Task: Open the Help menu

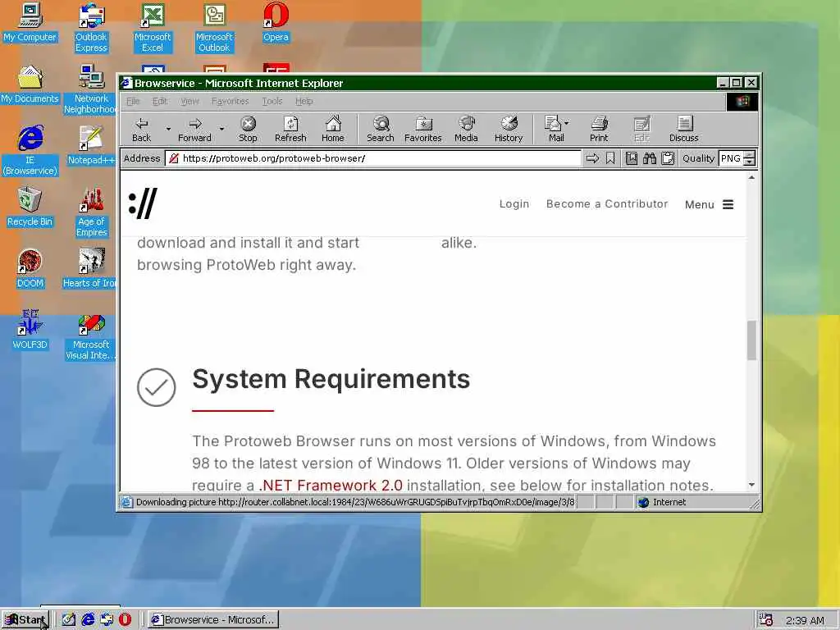Action: pos(304,101)
